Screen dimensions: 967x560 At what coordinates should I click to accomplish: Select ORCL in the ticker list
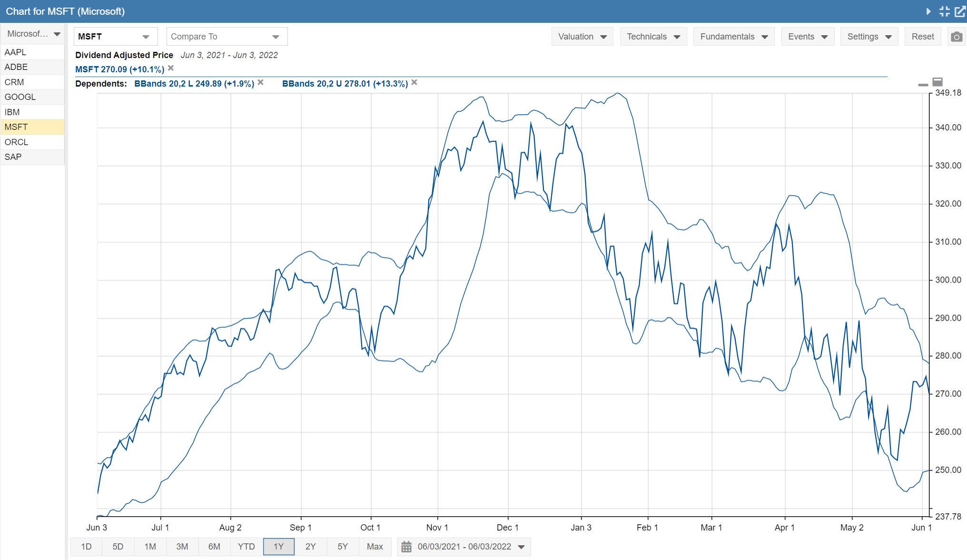(32, 142)
